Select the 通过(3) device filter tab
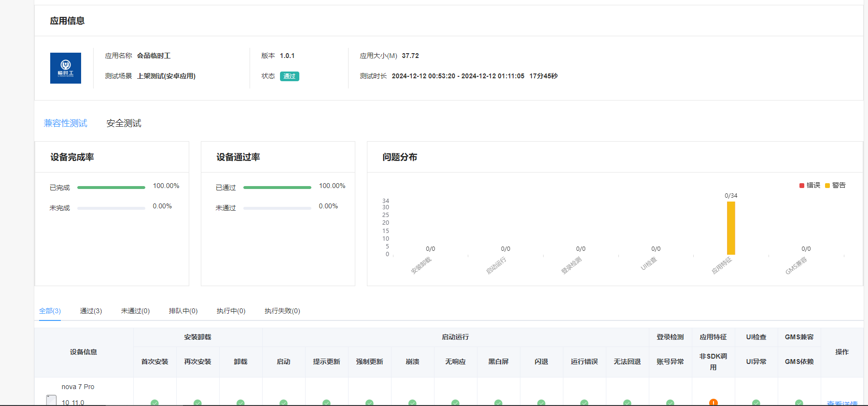The image size is (868, 406). 91,311
